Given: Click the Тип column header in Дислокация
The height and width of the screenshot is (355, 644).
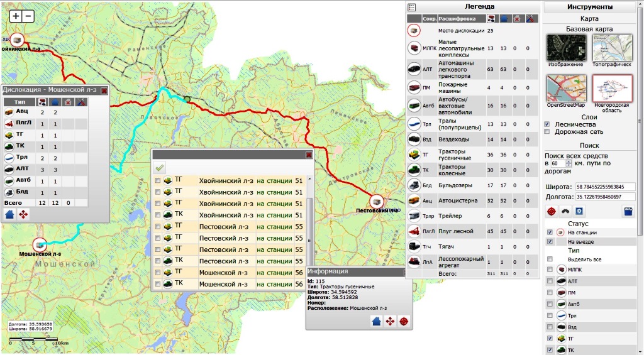Looking at the screenshot, I should point(19,102).
